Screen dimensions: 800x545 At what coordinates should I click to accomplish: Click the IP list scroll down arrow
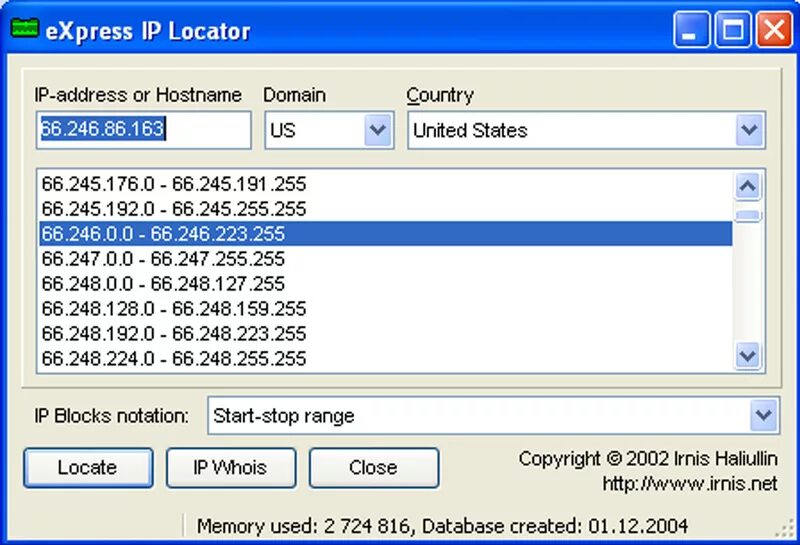click(748, 355)
